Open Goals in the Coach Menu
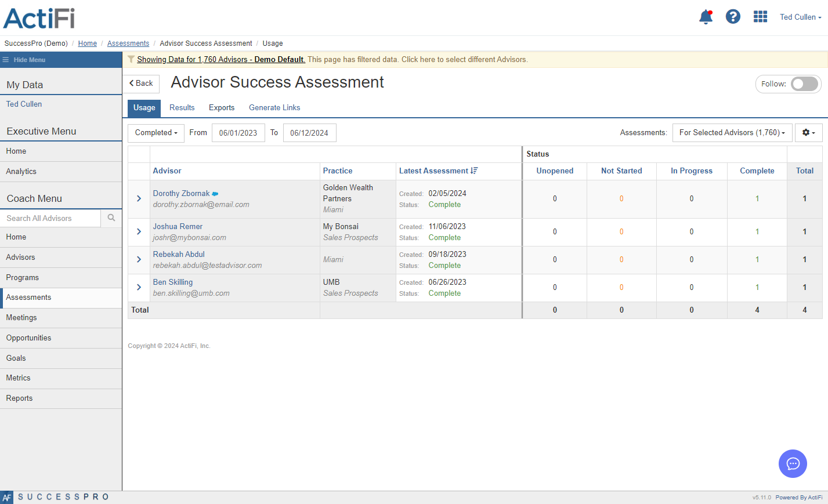Screen dimensions: 828x504 click(x=61, y=358)
